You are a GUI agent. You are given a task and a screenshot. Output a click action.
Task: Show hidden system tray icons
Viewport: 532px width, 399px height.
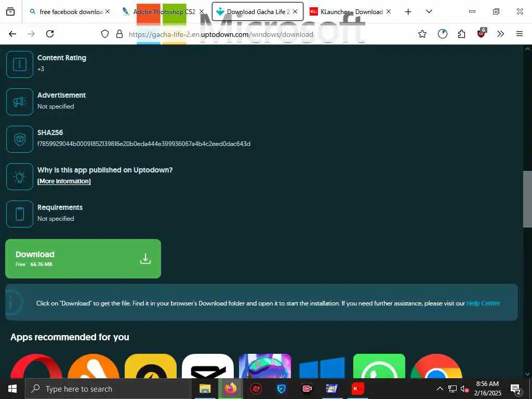[x=440, y=389]
